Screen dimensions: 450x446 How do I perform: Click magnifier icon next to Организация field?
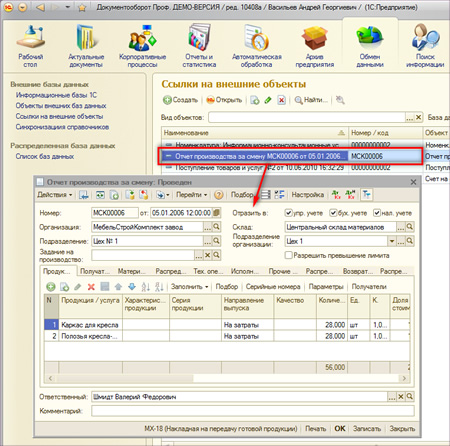pyautogui.click(x=216, y=227)
